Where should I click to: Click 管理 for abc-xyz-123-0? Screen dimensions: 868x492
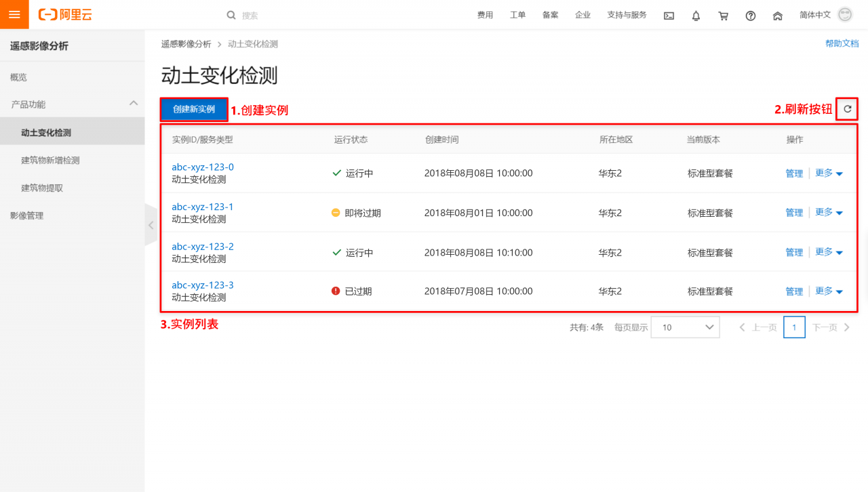coord(794,173)
